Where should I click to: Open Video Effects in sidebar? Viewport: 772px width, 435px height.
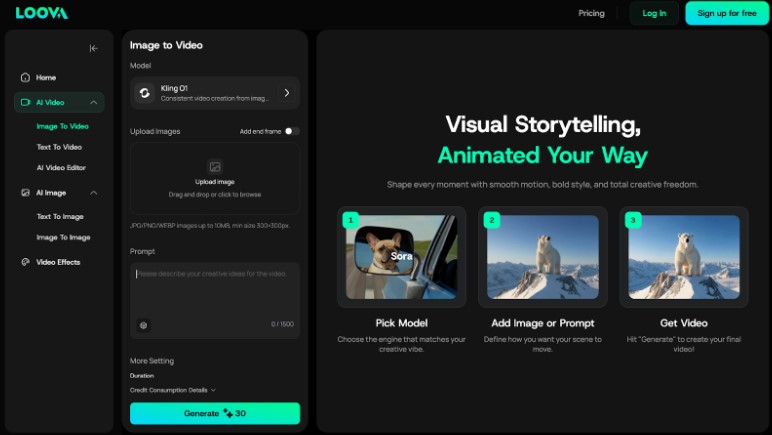[58, 262]
